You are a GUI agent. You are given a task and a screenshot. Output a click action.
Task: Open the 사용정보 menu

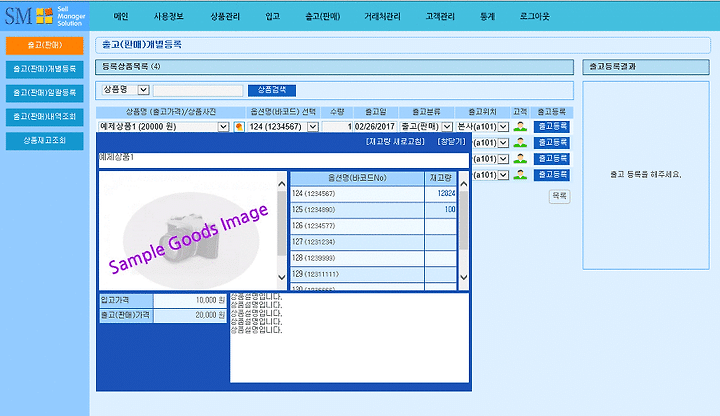pyautogui.click(x=169, y=16)
